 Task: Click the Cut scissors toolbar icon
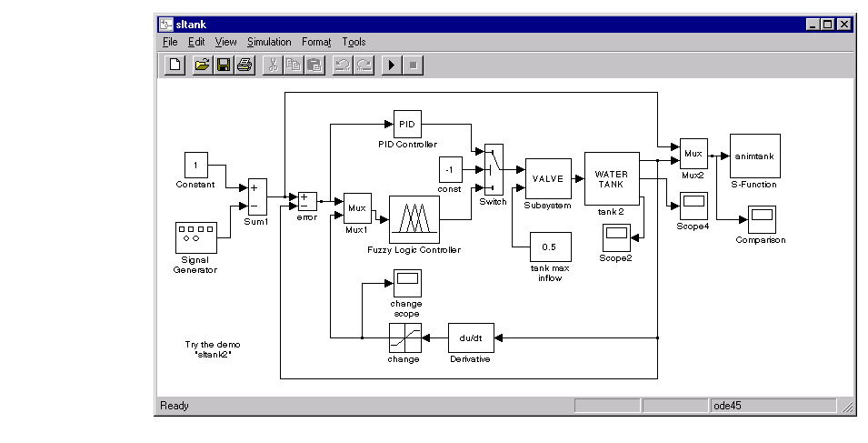[273, 65]
